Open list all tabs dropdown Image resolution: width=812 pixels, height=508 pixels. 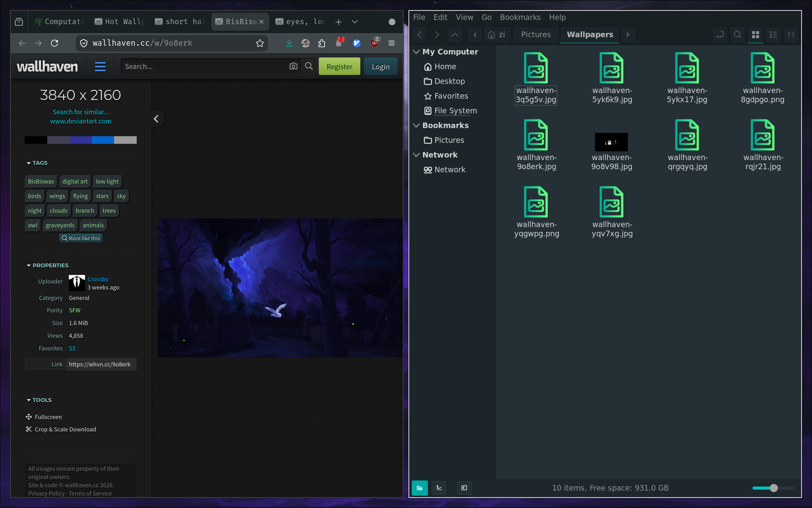pos(355,22)
